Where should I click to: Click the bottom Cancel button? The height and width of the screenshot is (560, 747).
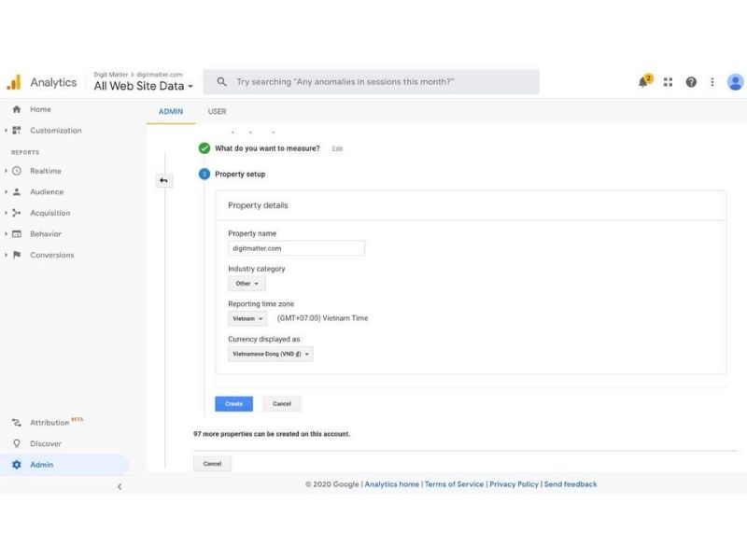[x=212, y=463]
